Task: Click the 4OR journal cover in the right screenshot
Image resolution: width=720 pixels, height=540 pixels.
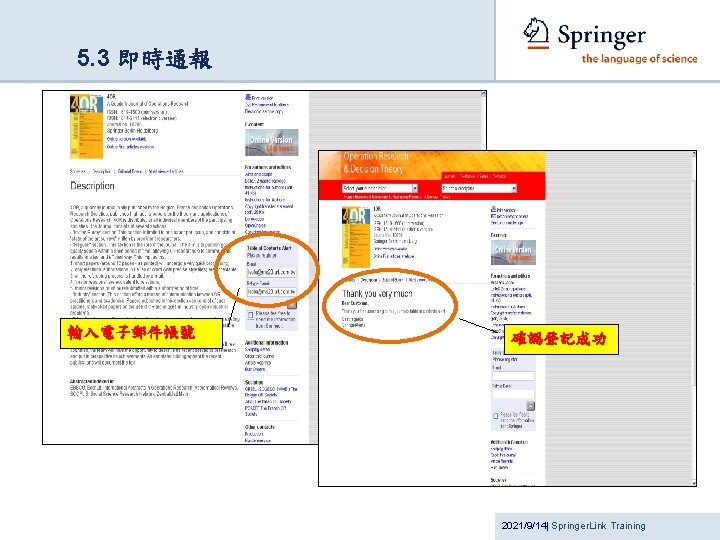Action: 356,237
